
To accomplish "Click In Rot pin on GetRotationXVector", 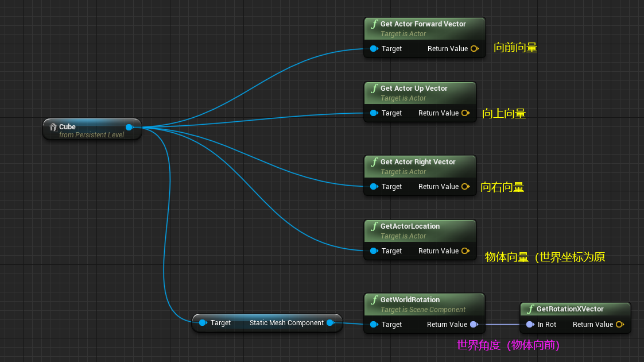I will coord(530,325).
